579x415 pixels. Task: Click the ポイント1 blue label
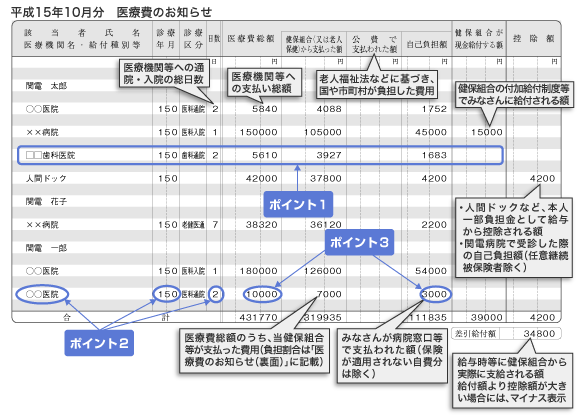coord(298,204)
